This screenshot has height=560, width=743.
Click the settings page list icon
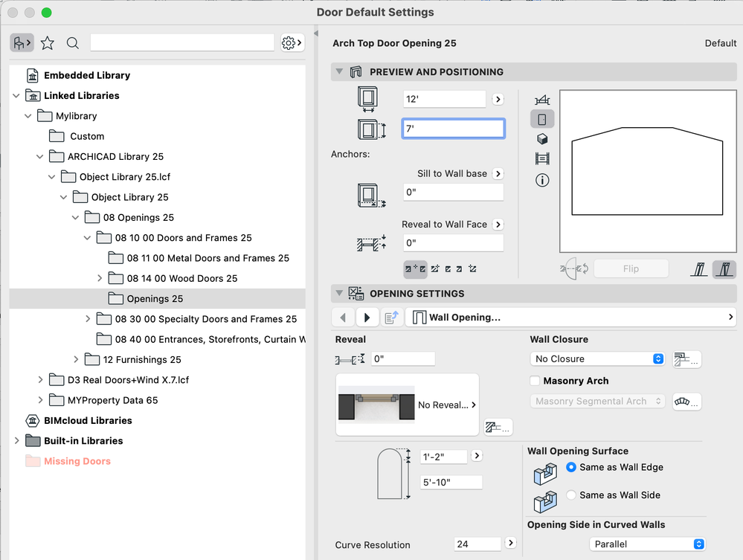391,317
